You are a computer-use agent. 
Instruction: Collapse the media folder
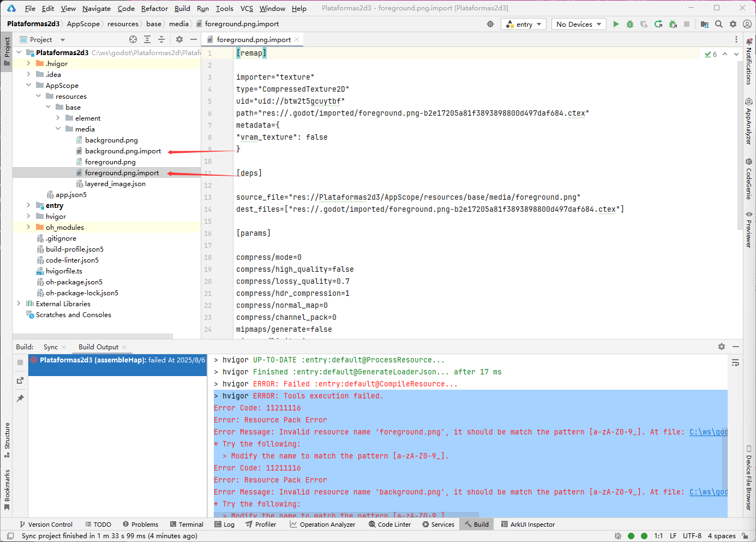[x=58, y=129]
